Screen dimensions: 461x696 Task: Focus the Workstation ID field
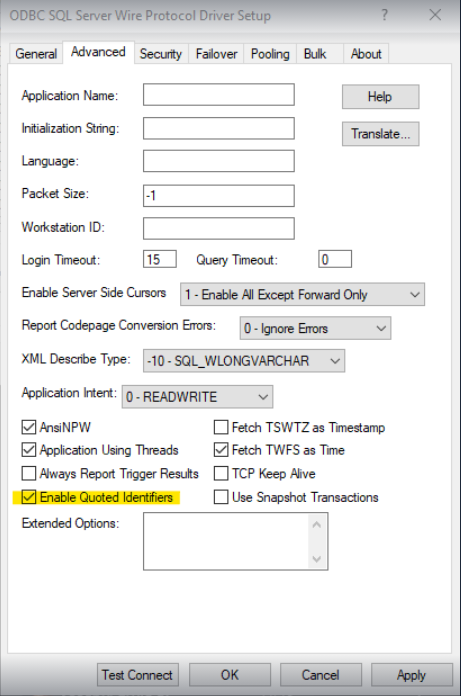pyautogui.click(x=219, y=228)
